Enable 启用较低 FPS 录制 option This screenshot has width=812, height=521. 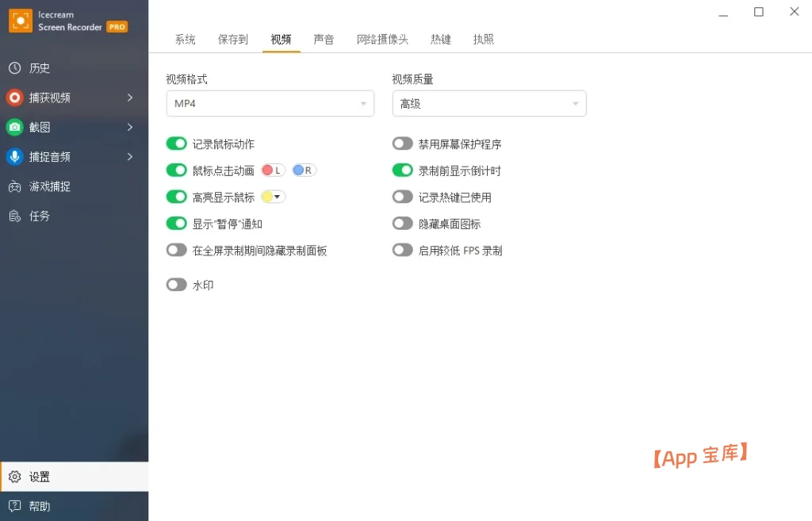402,250
